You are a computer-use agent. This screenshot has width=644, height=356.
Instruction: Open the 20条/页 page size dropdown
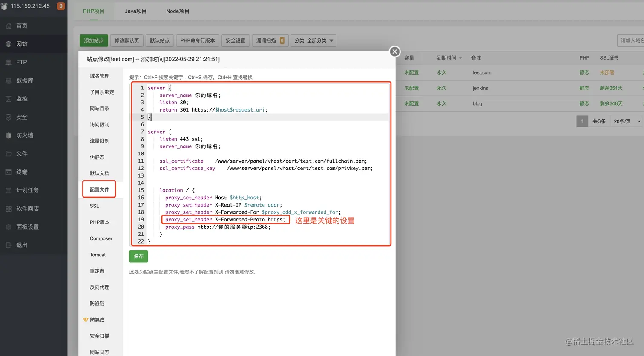pyautogui.click(x=627, y=121)
